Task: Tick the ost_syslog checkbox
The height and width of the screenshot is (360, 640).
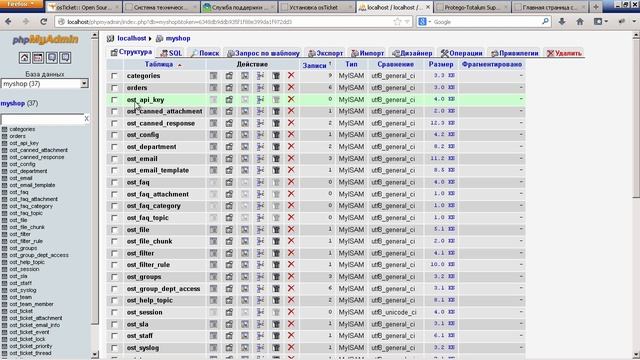Action: pos(114,348)
